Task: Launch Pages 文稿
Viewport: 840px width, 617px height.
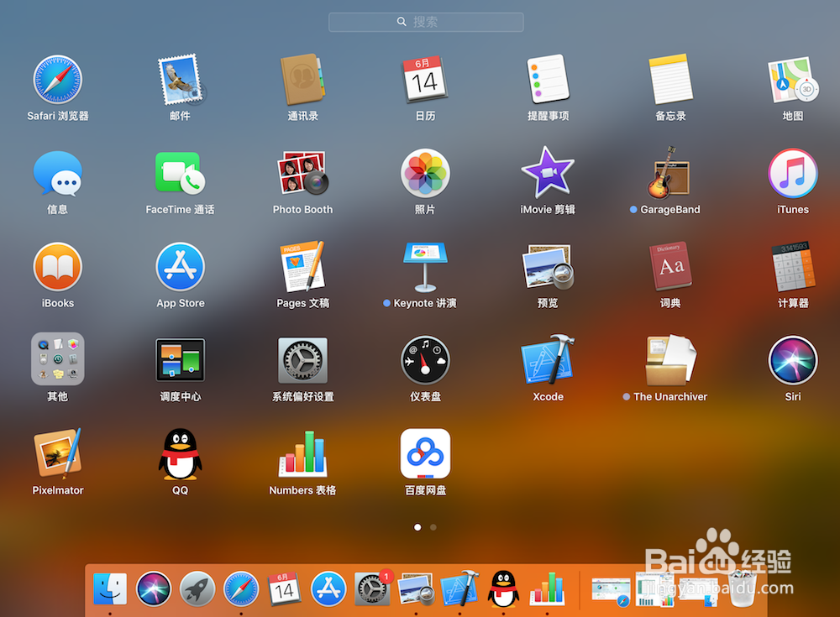Action: tap(302, 266)
